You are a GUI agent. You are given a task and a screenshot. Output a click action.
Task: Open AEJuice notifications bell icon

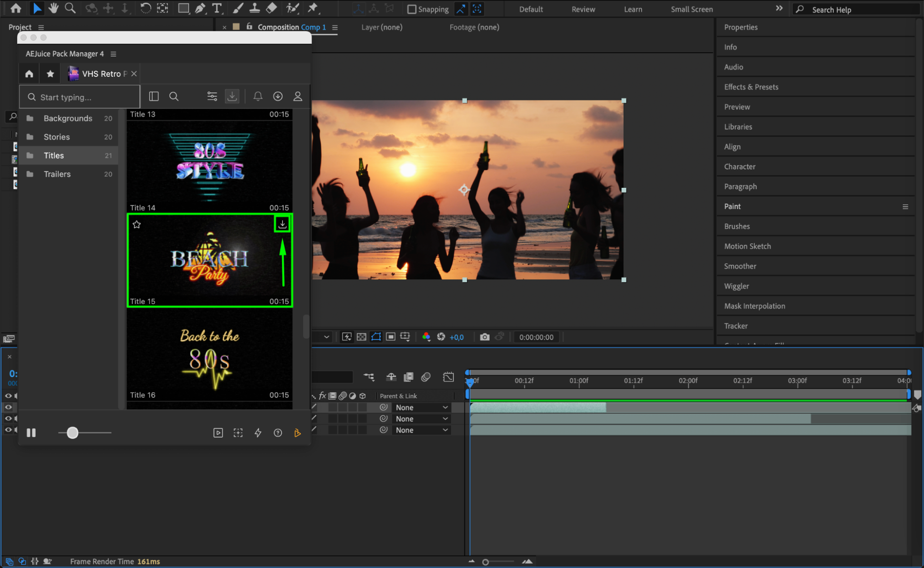(x=258, y=96)
